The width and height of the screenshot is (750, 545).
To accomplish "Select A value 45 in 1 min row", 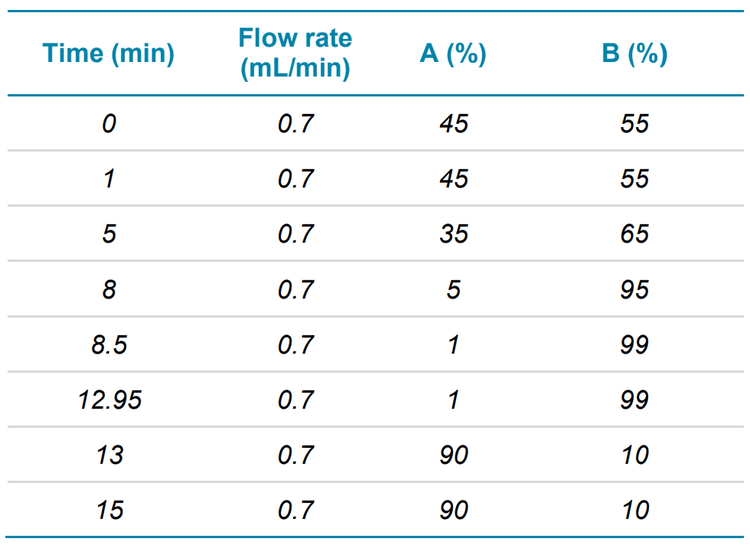I will pyautogui.click(x=453, y=179).
